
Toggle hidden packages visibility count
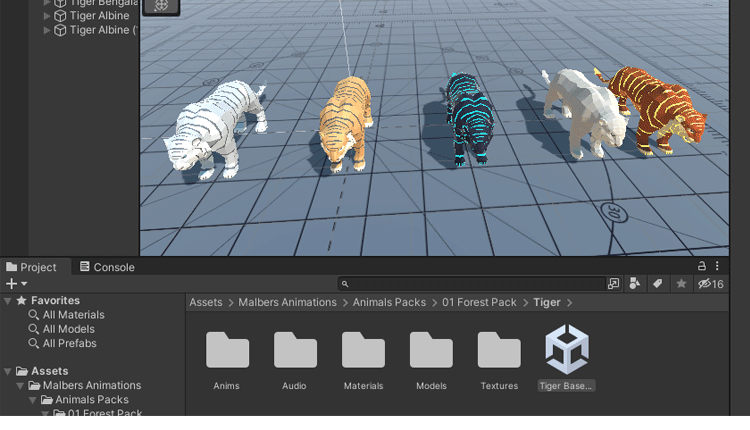point(711,284)
